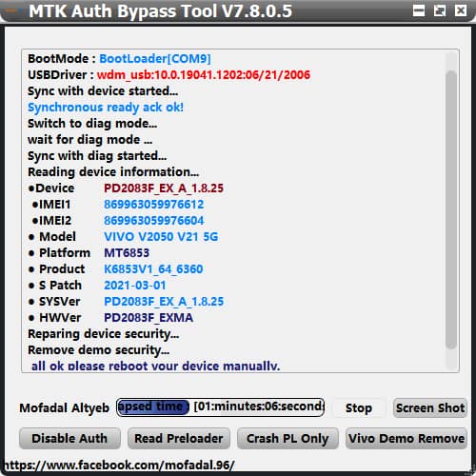
Task: Click the BootLoader[COM9] boot mode text
Action: pyautogui.click(x=155, y=59)
